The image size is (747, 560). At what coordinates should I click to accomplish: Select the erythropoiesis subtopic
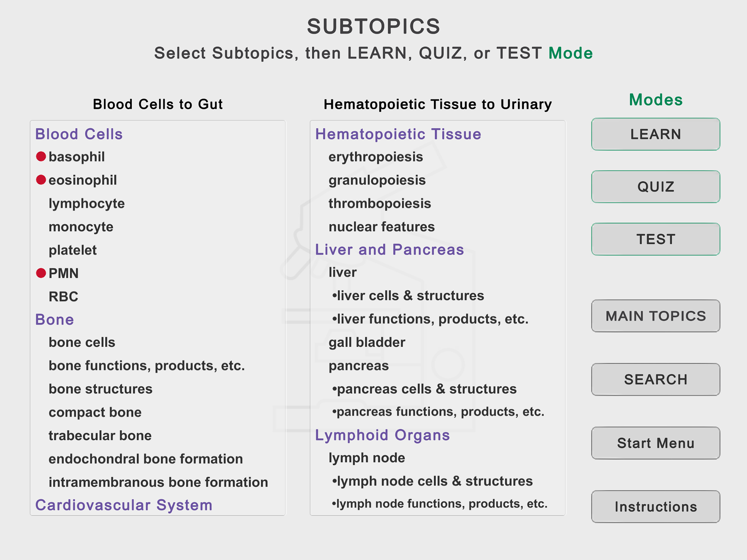[375, 156]
